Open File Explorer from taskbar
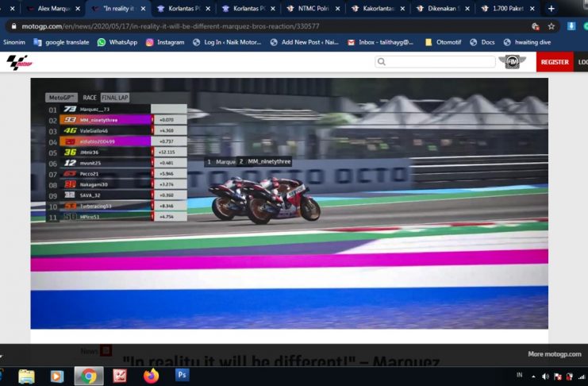Image resolution: width=588 pixels, height=386 pixels. point(26,376)
